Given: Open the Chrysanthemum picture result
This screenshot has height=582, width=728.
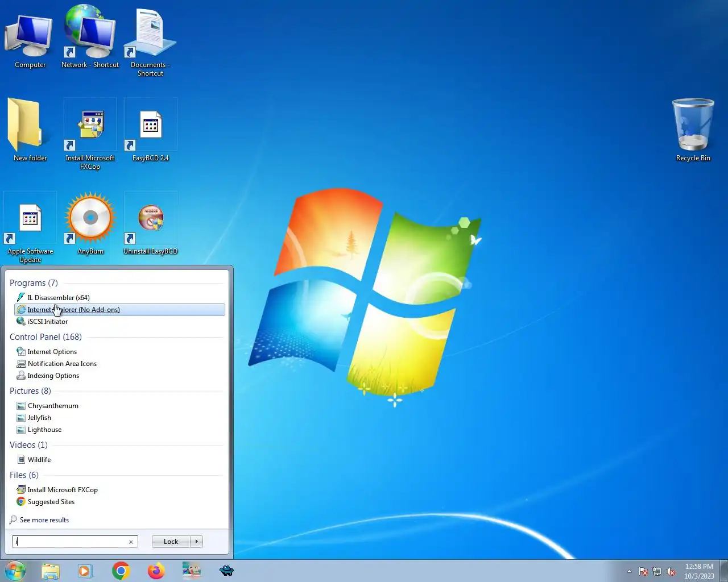Looking at the screenshot, I should pos(119,406).
